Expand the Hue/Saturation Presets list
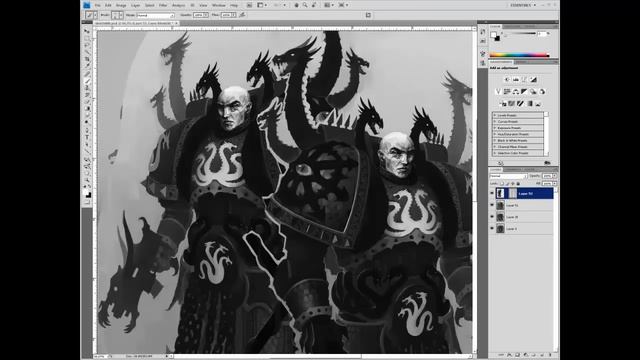The width and height of the screenshot is (640, 360). pos(495,134)
